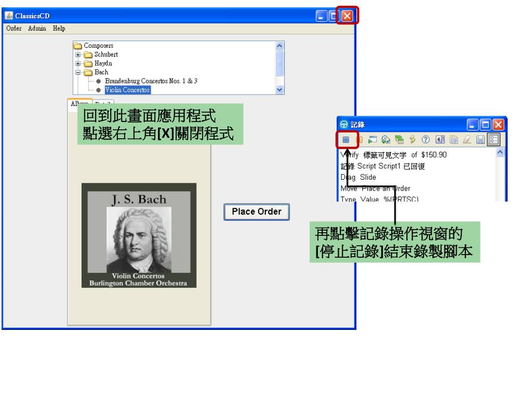
Task: Minimize the 記錄 recording window
Action: click(x=472, y=125)
